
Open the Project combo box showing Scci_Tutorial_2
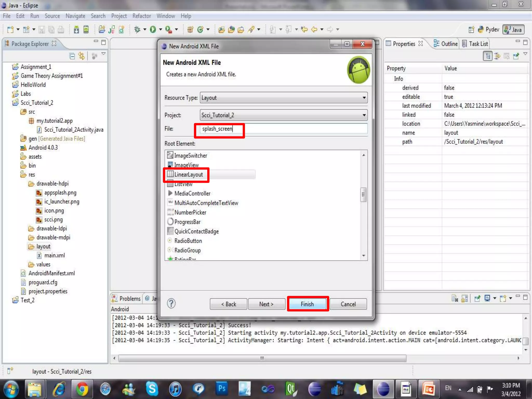(284, 115)
